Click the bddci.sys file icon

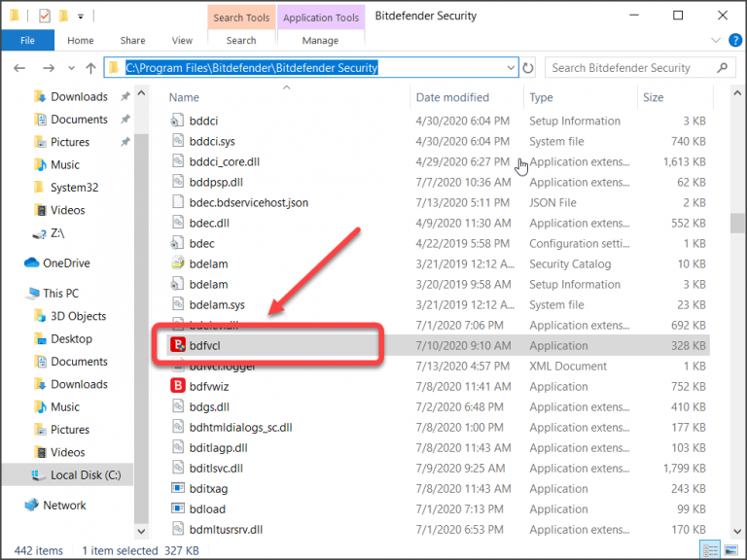[178, 141]
